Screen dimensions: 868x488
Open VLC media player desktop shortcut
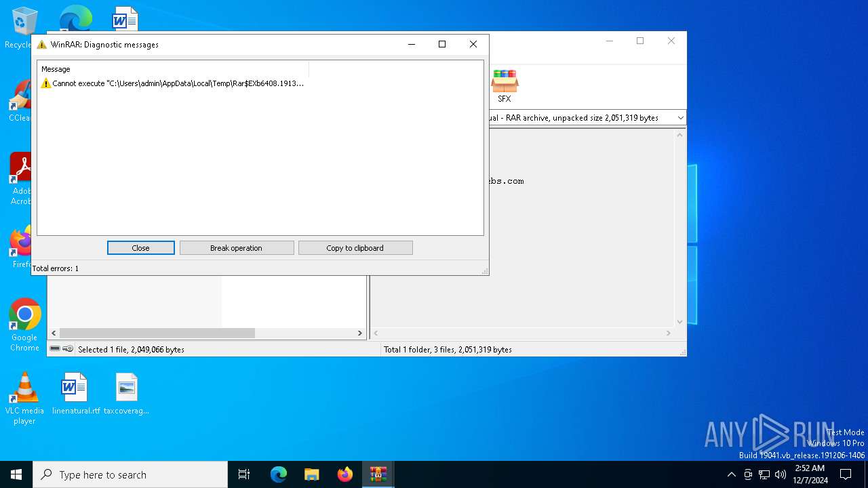point(24,399)
